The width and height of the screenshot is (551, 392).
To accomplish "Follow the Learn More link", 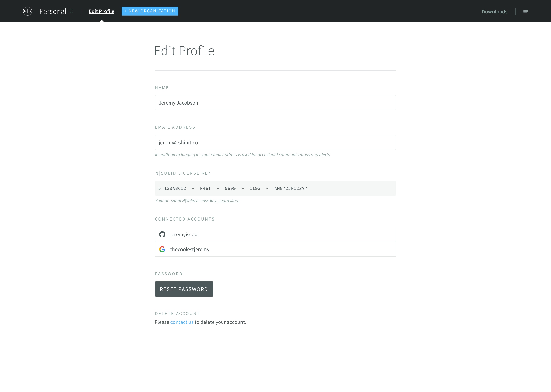I will 229,201.
